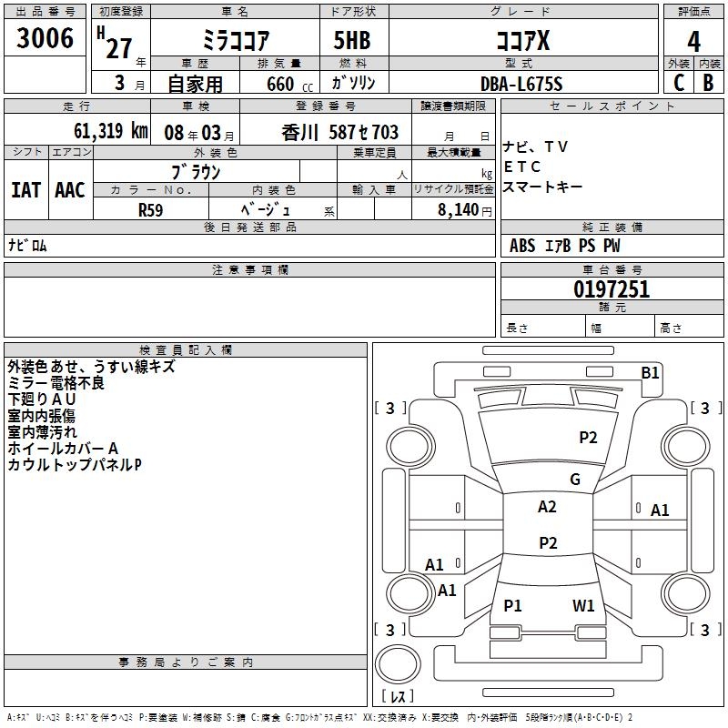Viewport: 728px width, 728px height.
Task: Click the 注意事項欄 header
Action: (x=250, y=269)
